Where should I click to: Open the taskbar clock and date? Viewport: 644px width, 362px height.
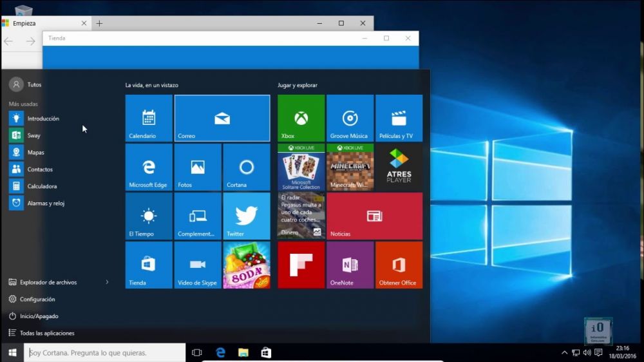623,352
